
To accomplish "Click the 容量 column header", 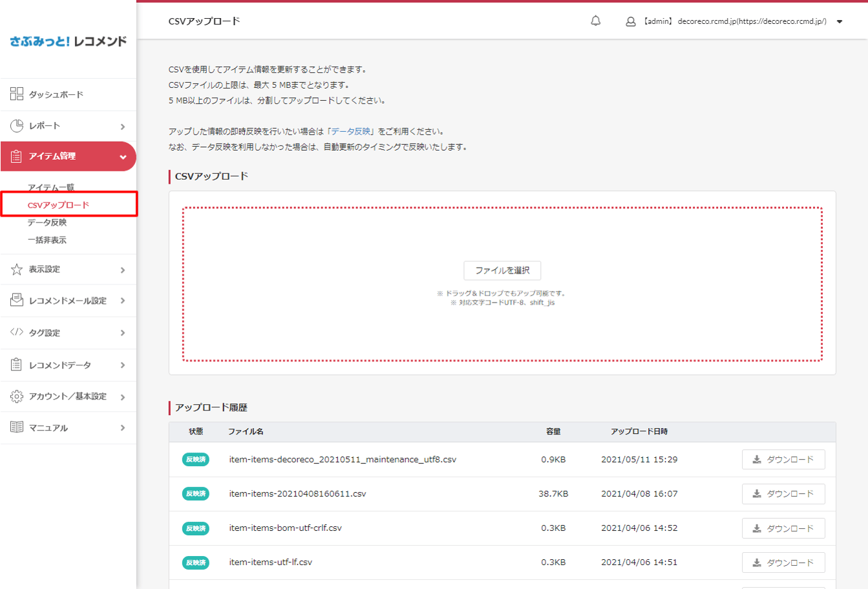I will click(x=553, y=431).
